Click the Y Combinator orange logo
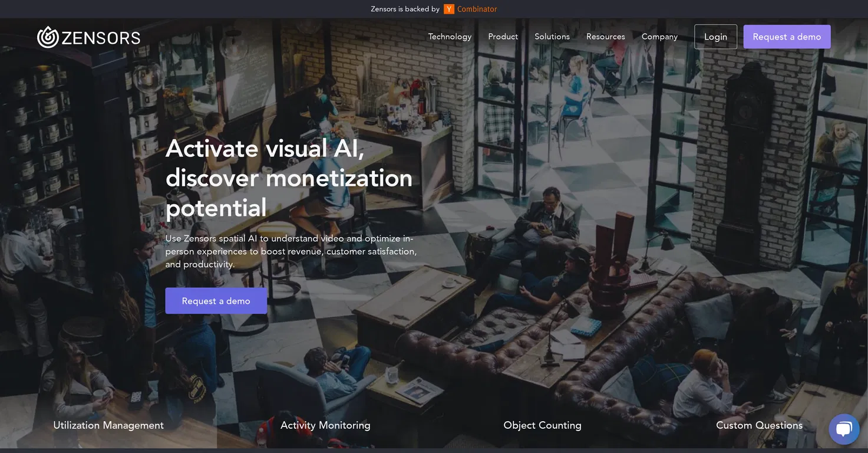The width and height of the screenshot is (868, 453). point(449,9)
